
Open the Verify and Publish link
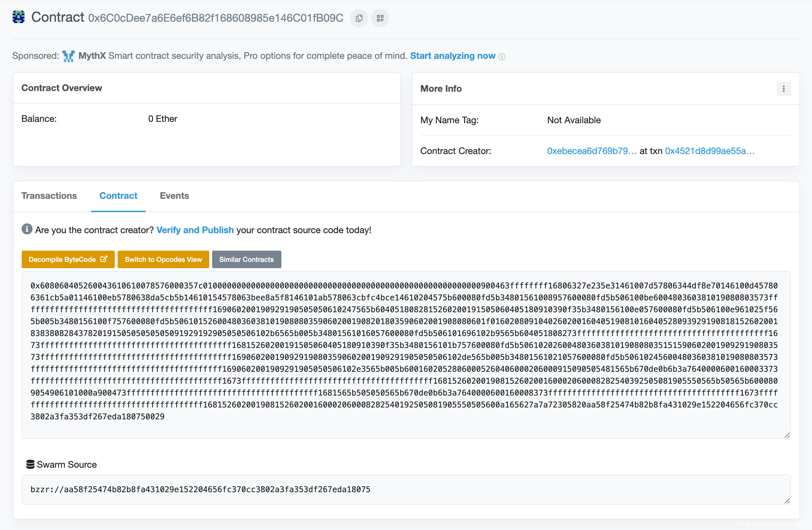(x=195, y=230)
